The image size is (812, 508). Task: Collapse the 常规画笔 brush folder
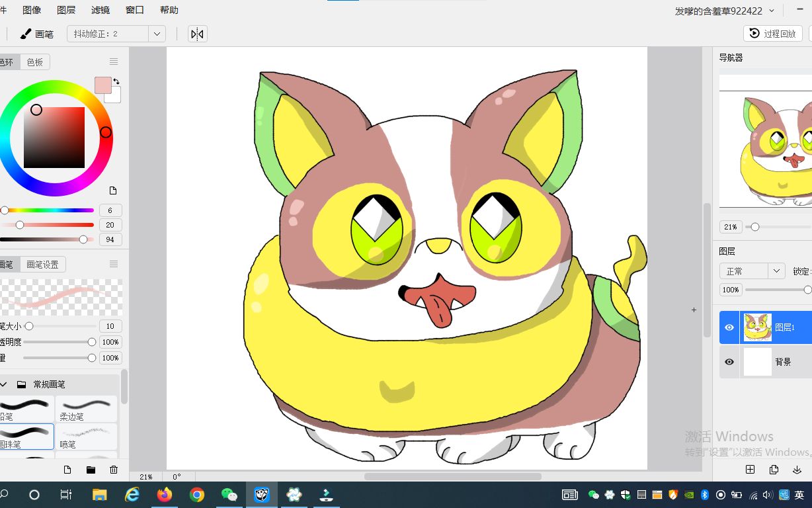click(x=3, y=384)
